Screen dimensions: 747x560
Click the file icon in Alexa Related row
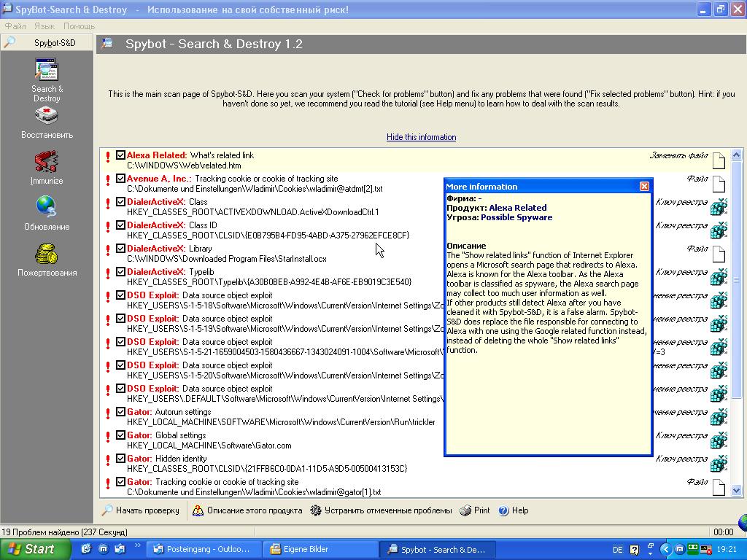point(719,160)
